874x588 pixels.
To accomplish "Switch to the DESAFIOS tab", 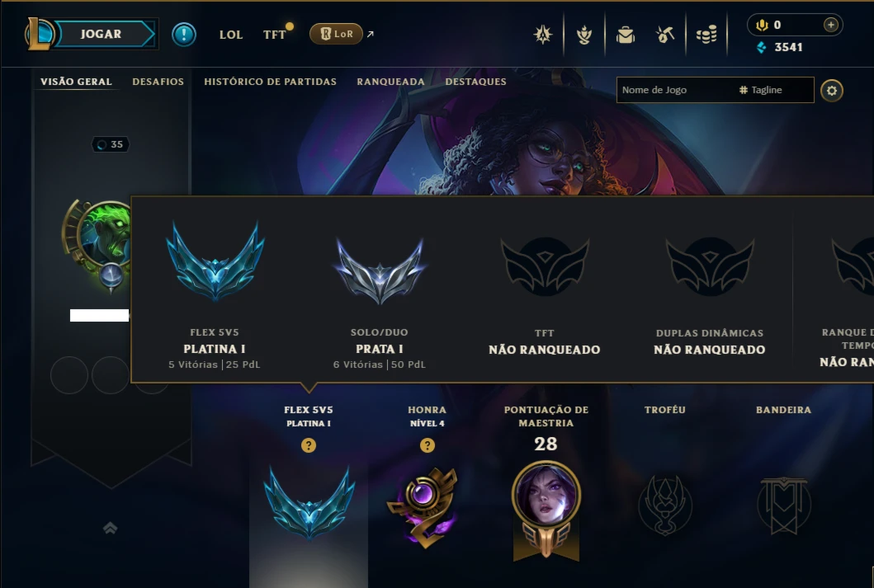I will tap(158, 82).
